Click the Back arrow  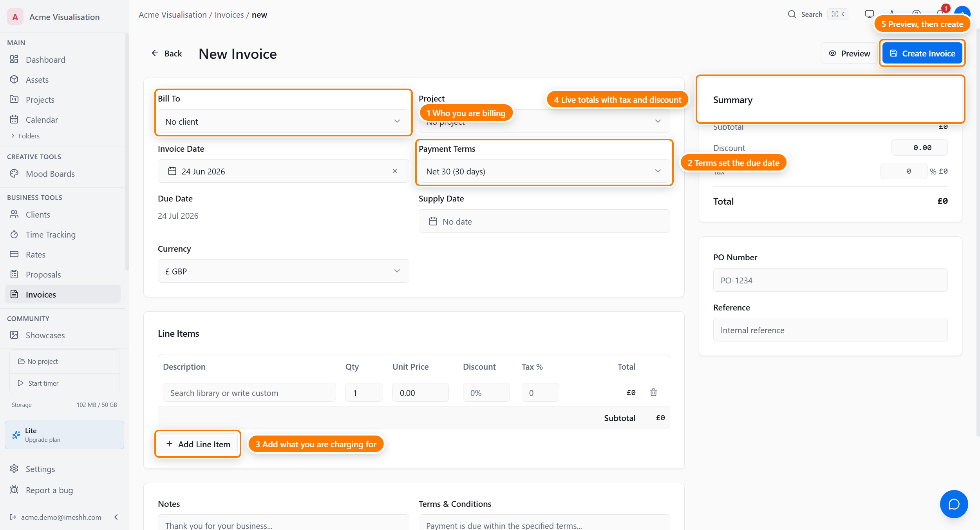pyautogui.click(x=155, y=53)
